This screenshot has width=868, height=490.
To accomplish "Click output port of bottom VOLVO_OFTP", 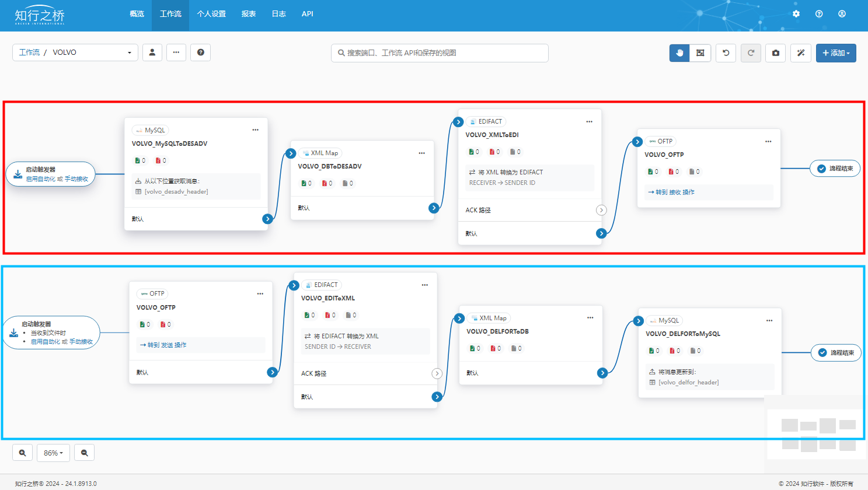I will [x=272, y=372].
